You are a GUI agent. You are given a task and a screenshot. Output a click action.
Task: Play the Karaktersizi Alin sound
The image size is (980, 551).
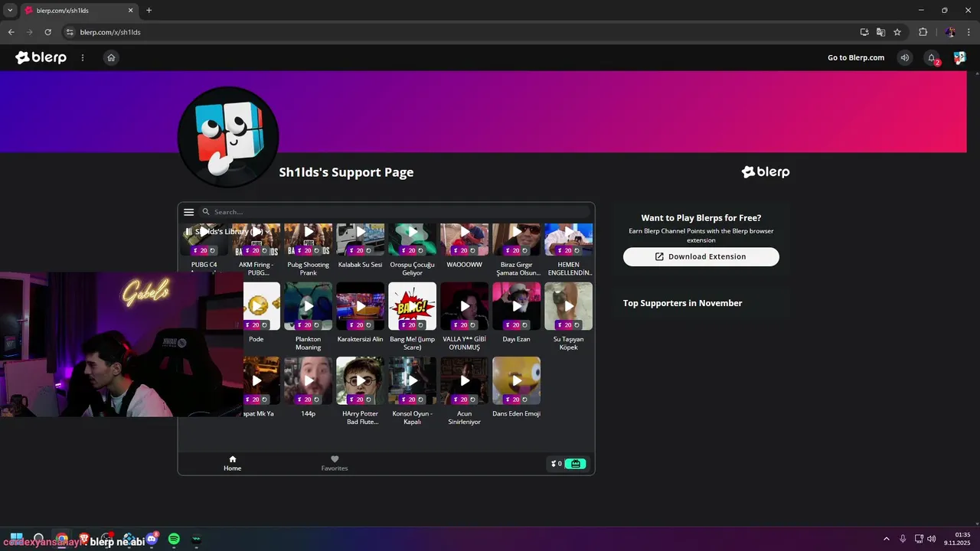click(x=361, y=306)
